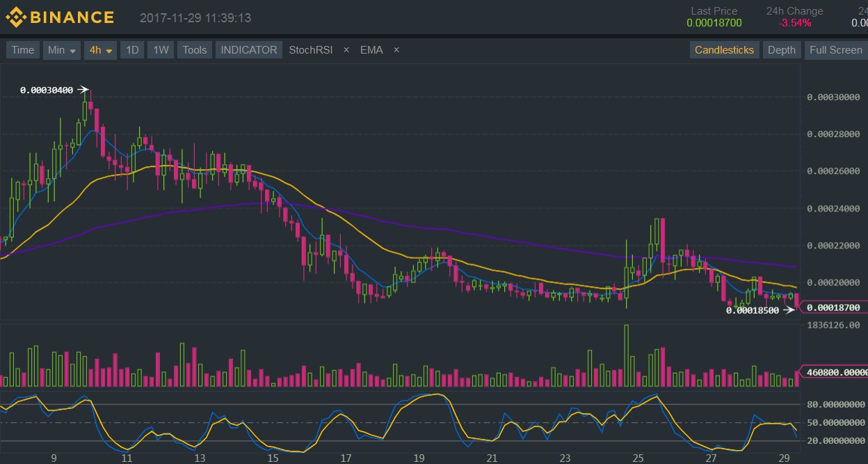Toggle the Candlesticks chart view
The height and width of the screenshot is (464, 868).
[724, 50]
